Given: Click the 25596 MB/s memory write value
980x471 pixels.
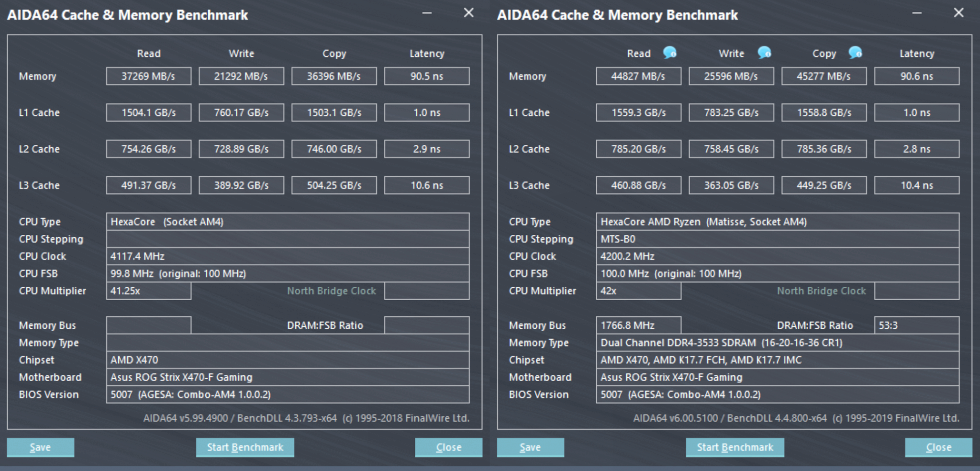Looking at the screenshot, I should pyautogui.click(x=732, y=76).
